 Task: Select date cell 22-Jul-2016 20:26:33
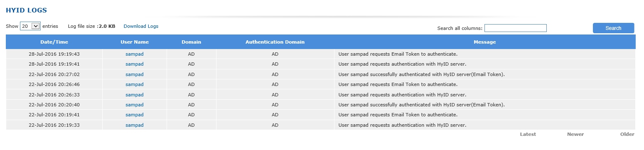[54, 95]
